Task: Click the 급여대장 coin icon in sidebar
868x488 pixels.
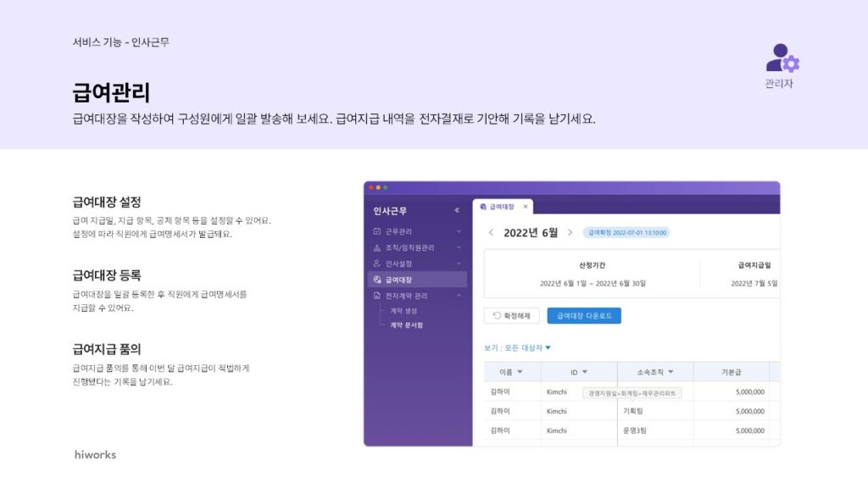Action: [377, 280]
